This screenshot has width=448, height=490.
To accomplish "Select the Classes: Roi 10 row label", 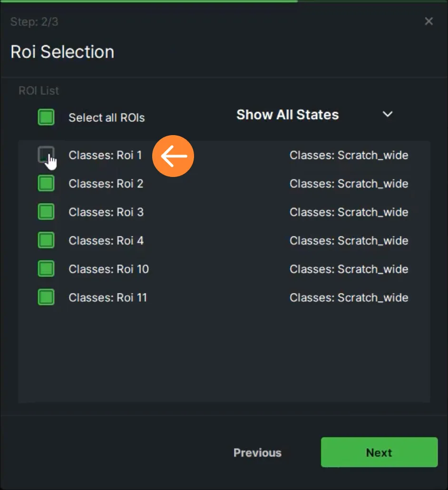I will [109, 269].
